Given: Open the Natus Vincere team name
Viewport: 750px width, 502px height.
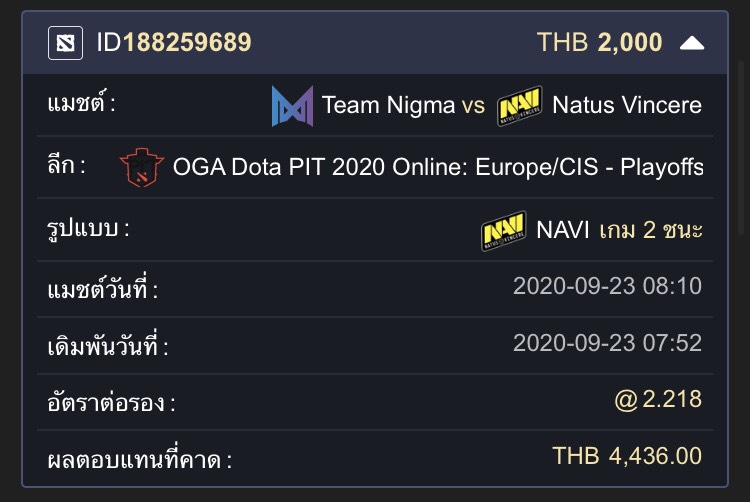Looking at the screenshot, I should [627, 105].
